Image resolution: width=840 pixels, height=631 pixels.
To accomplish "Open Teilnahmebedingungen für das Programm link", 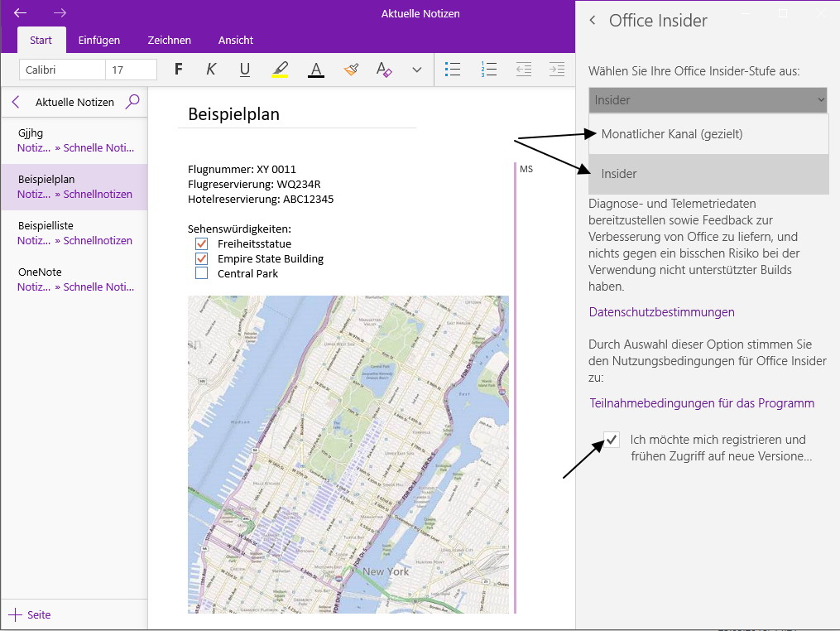I will pyautogui.click(x=702, y=403).
